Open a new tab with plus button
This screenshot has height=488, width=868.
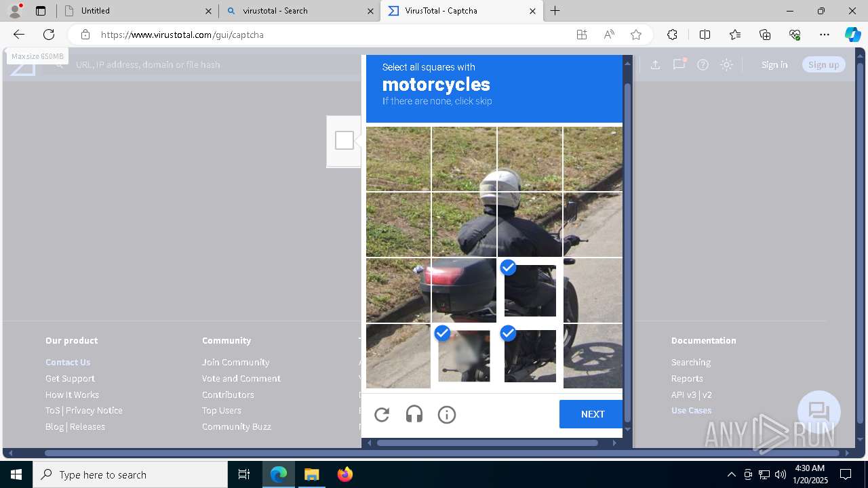pos(555,11)
